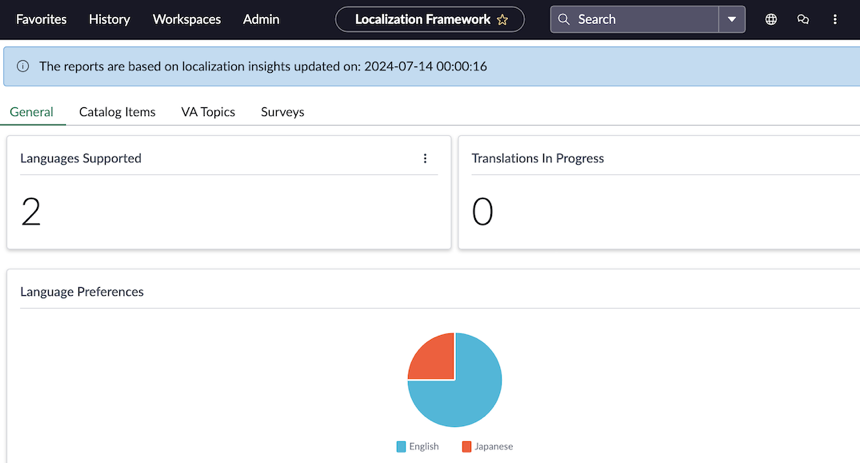The width and height of the screenshot is (860, 463).
Task: Click the Language Preferences heading
Action: [x=82, y=292]
